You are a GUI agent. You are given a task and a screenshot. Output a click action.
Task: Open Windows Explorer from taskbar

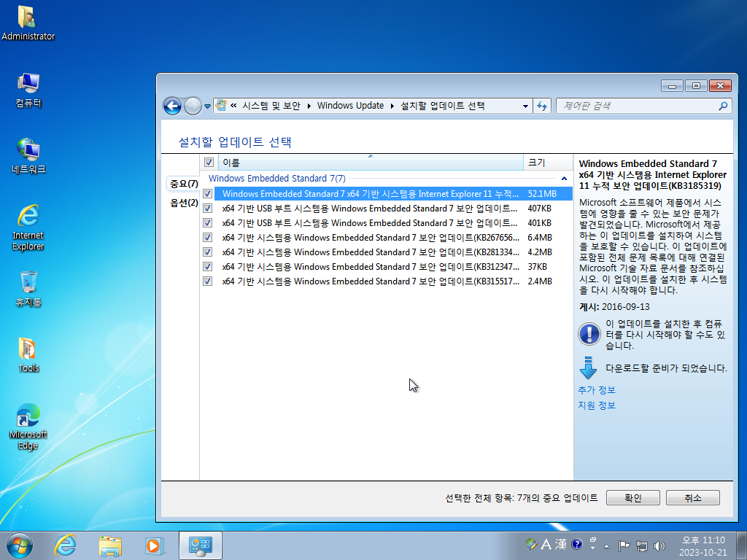point(110,545)
